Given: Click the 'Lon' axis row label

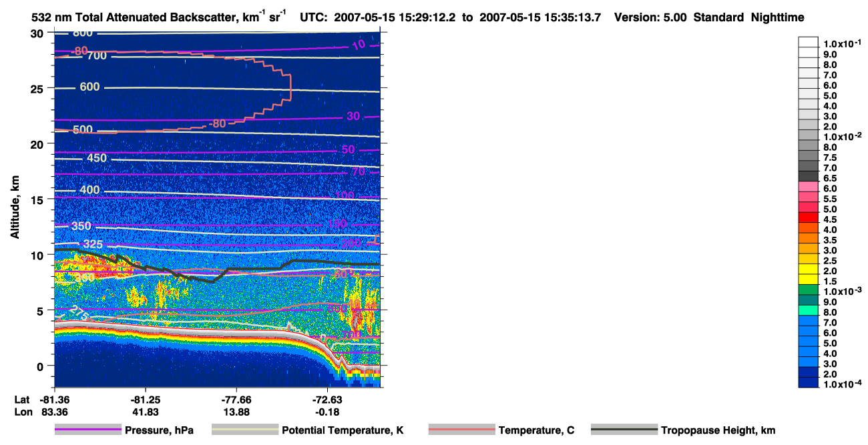Looking at the screenshot, I should point(22,412).
